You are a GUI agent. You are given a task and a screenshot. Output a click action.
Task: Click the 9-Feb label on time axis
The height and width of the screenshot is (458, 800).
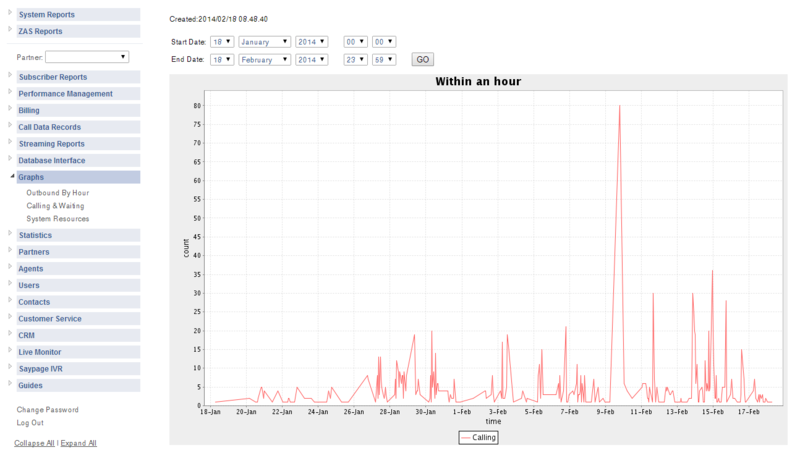[x=605, y=412]
